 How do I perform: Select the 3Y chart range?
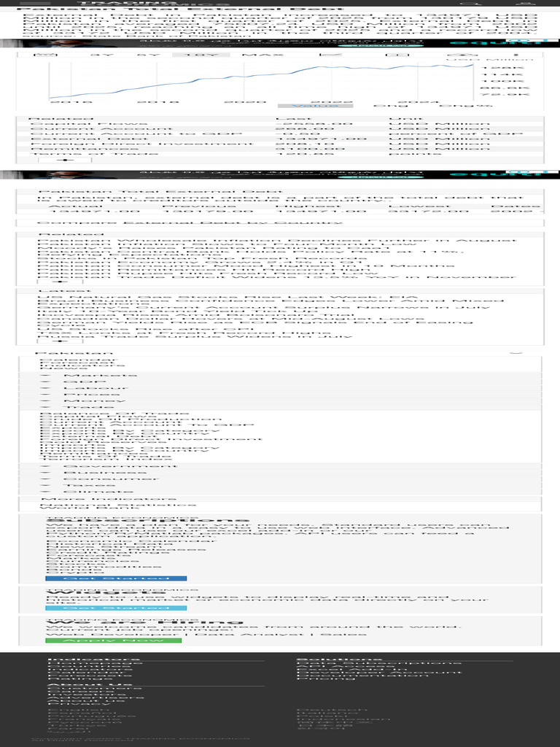[x=102, y=55]
